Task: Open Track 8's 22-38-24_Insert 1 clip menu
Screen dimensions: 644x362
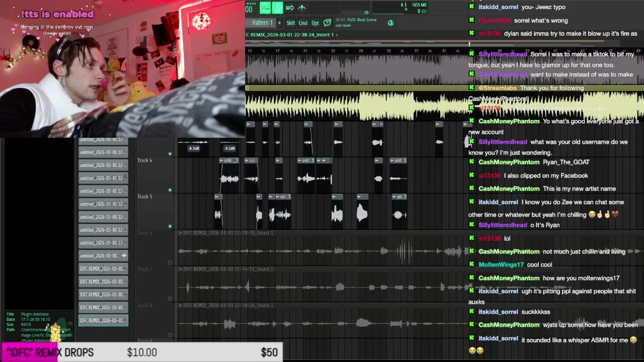Action: click(x=228, y=305)
